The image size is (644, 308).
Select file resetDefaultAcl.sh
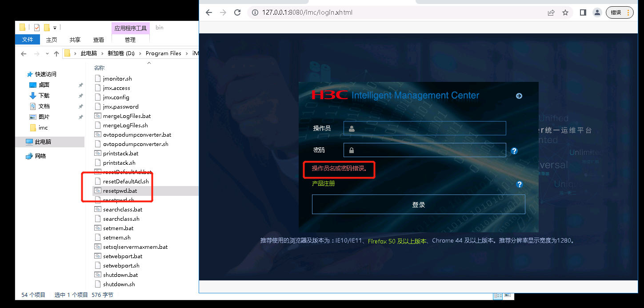tap(126, 182)
